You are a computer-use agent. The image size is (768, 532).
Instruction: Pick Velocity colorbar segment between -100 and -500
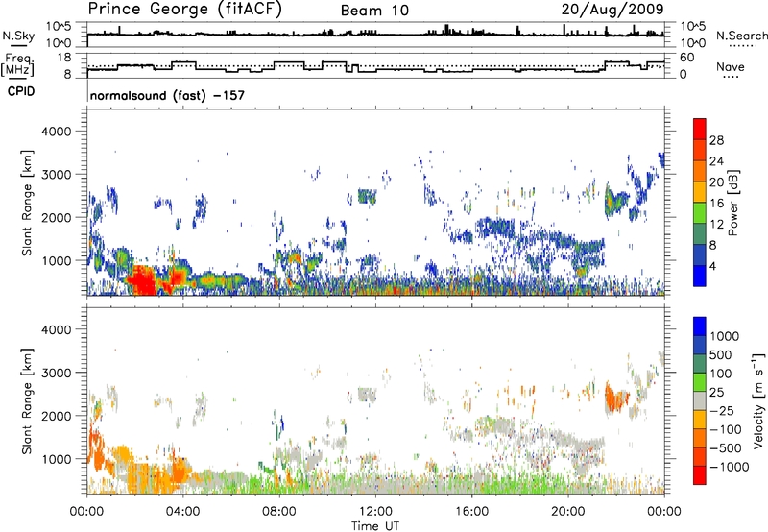coord(700,438)
